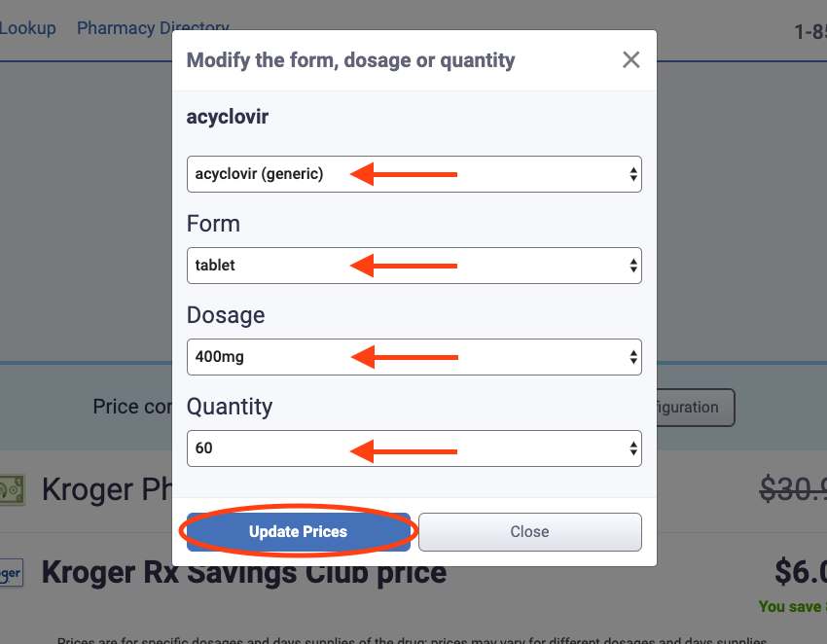Select the Kroger Rx Savings Club price heading

pyautogui.click(x=243, y=572)
